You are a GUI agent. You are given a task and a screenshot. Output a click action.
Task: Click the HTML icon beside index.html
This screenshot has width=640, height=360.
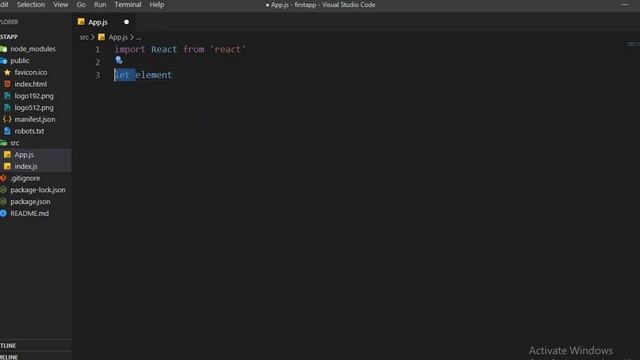[x=7, y=84]
